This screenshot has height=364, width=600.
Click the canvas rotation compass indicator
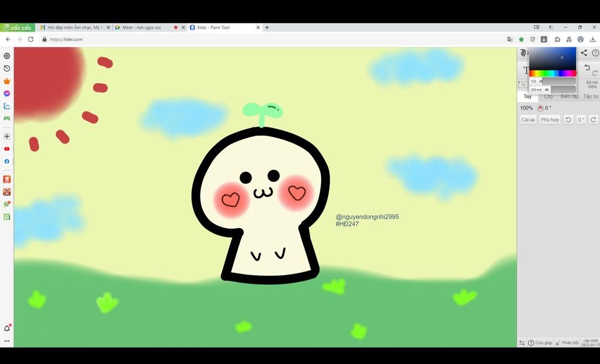(x=540, y=108)
